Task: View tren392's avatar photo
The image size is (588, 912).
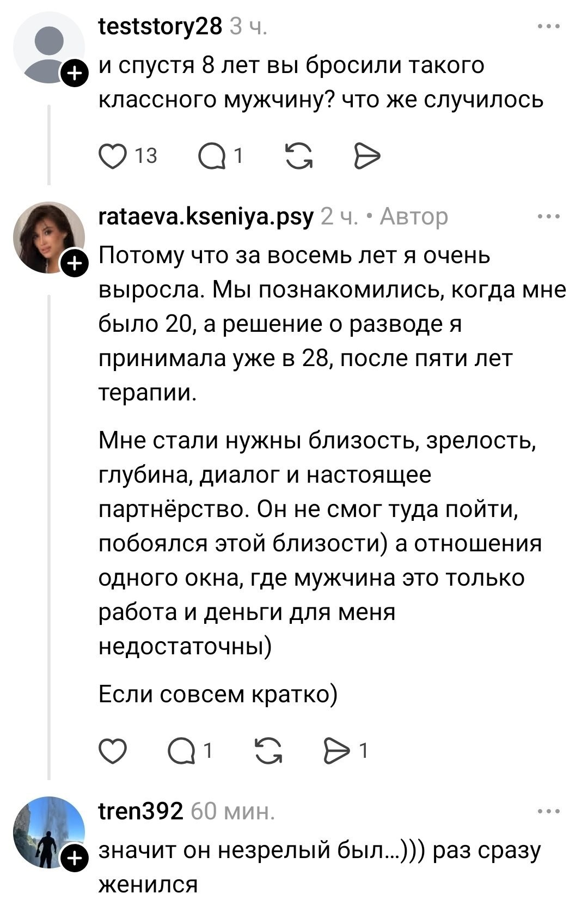Action: tap(48, 832)
